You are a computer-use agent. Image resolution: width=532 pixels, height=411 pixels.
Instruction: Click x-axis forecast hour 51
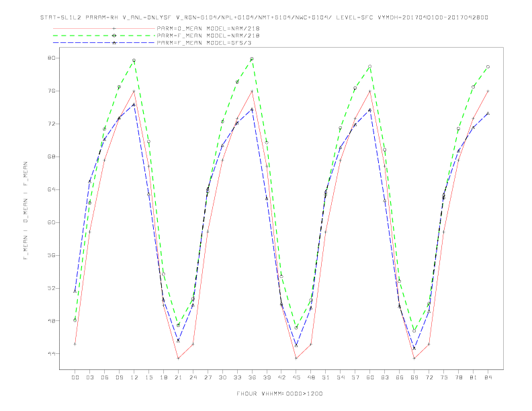[326, 377]
